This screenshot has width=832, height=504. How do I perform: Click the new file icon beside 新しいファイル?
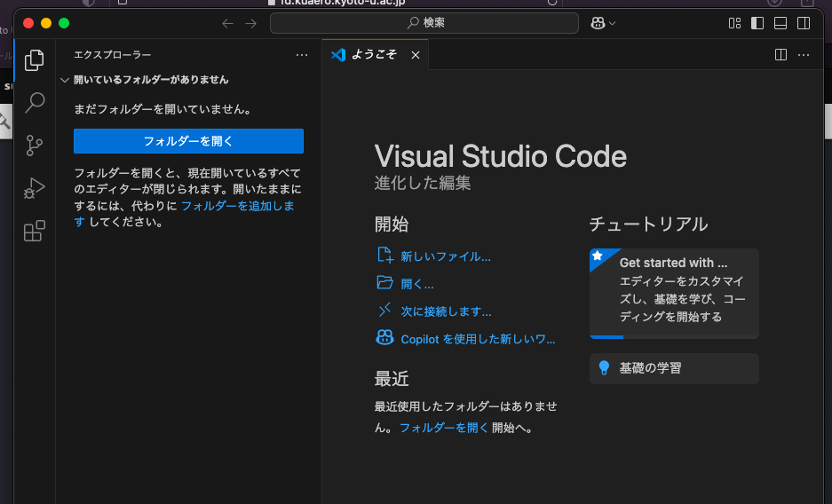(385, 256)
